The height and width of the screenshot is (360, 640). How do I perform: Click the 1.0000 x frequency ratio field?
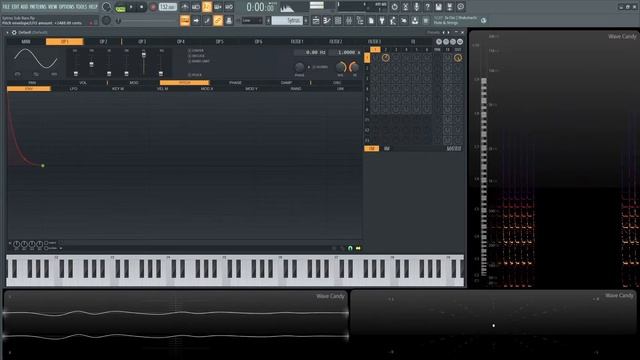[x=345, y=53]
